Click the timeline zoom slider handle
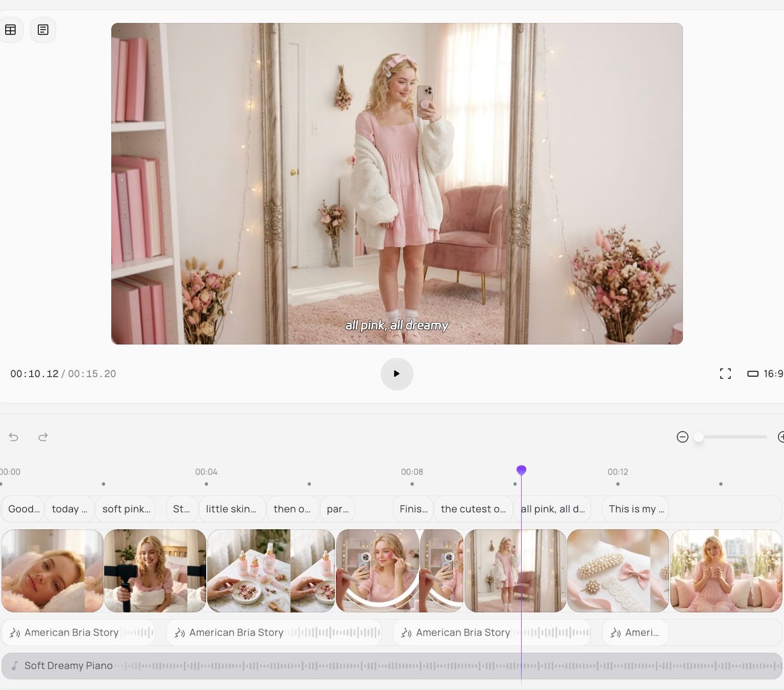This screenshot has height=690, width=784. pos(698,437)
